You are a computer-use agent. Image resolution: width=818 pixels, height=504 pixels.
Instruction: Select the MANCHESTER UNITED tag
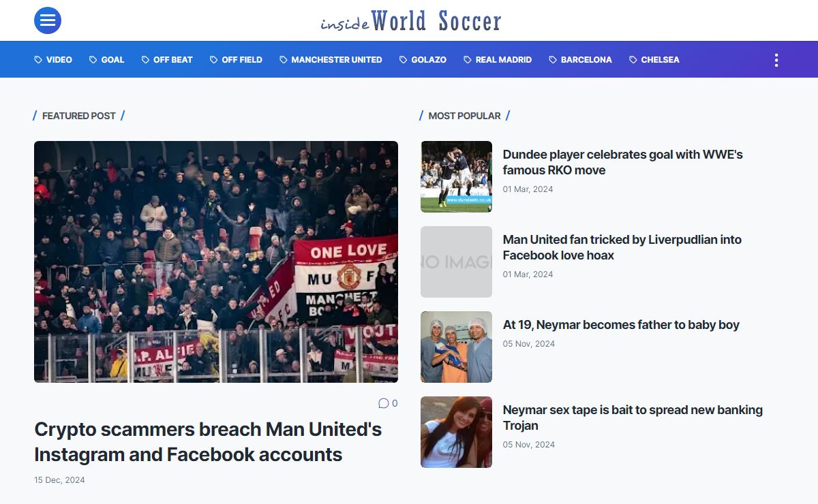tap(331, 60)
